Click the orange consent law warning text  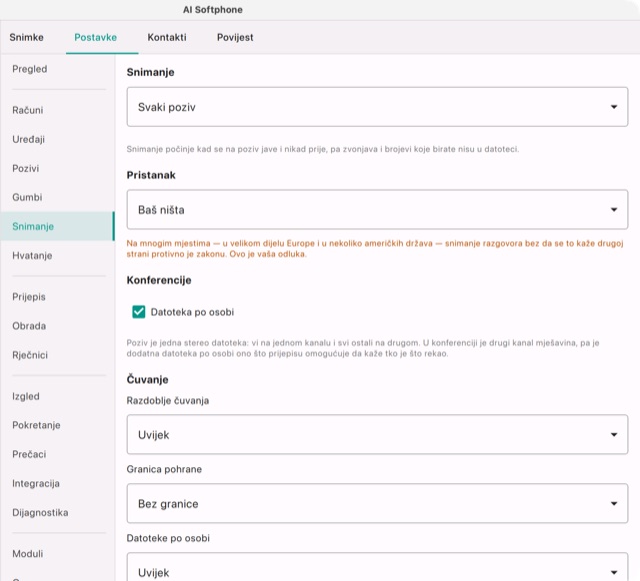point(375,249)
